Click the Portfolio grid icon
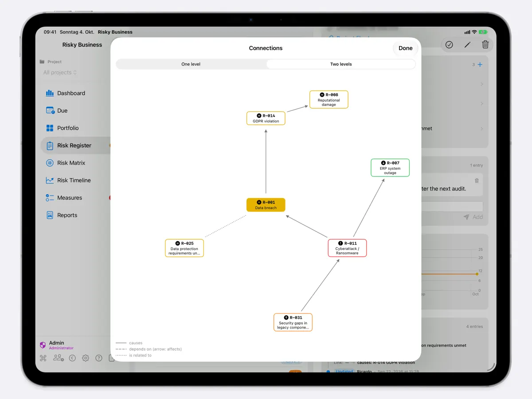This screenshot has width=532, height=399. coord(50,128)
